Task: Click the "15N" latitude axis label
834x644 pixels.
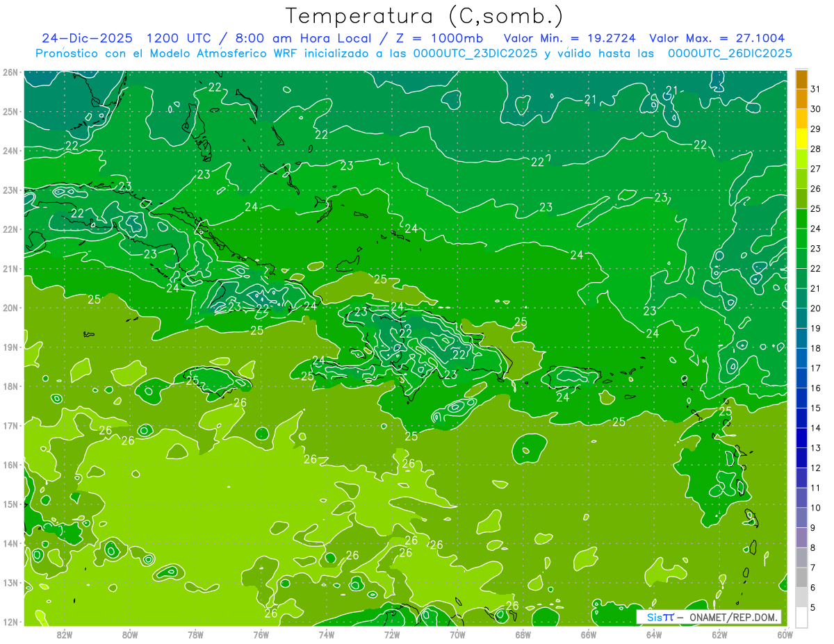Action: click(x=10, y=504)
